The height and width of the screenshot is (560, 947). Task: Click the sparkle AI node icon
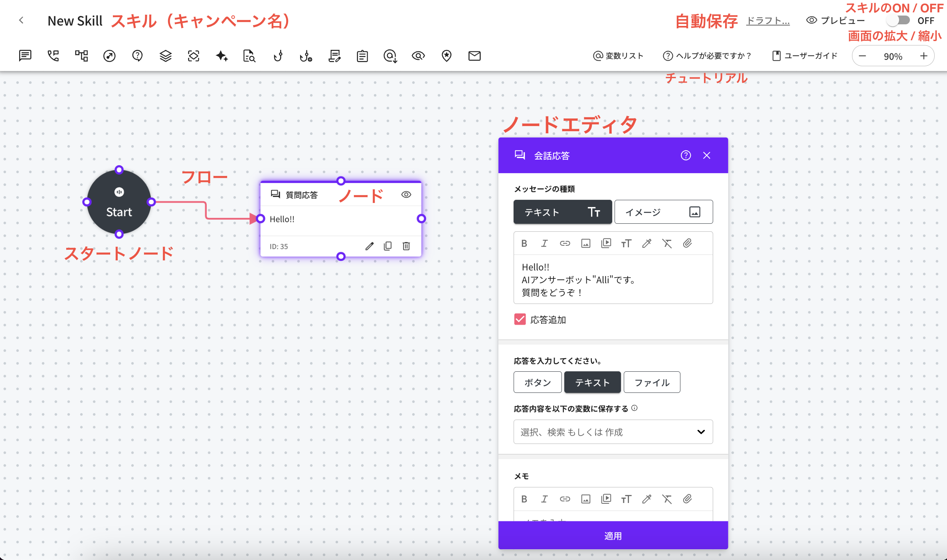[x=221, y=56]
